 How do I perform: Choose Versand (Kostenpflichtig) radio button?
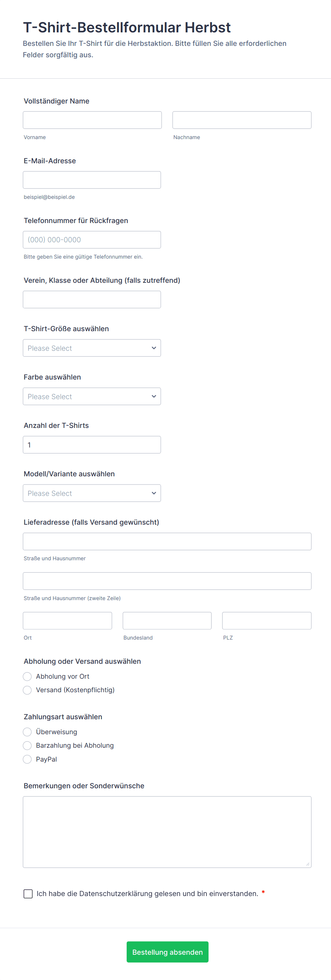[27, 690]
